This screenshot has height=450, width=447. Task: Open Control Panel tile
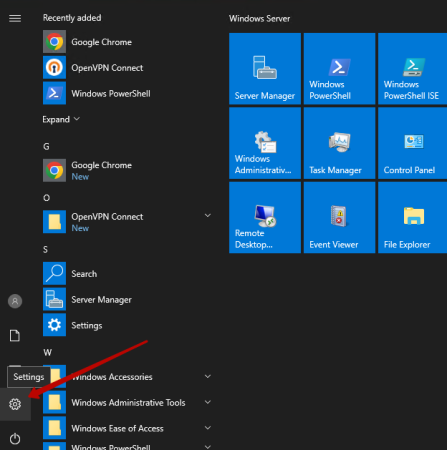coord(413,143)
